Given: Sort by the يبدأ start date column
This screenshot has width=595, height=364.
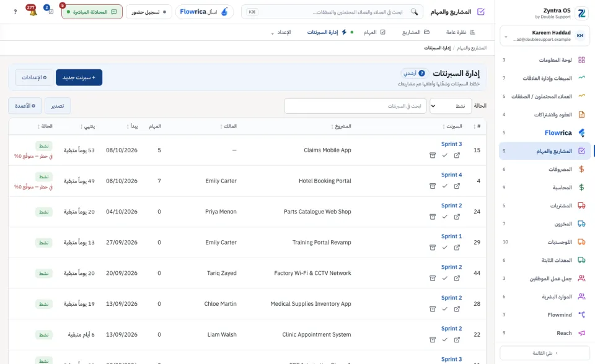Looking at the screenshot, I should [x=133, y=126].
